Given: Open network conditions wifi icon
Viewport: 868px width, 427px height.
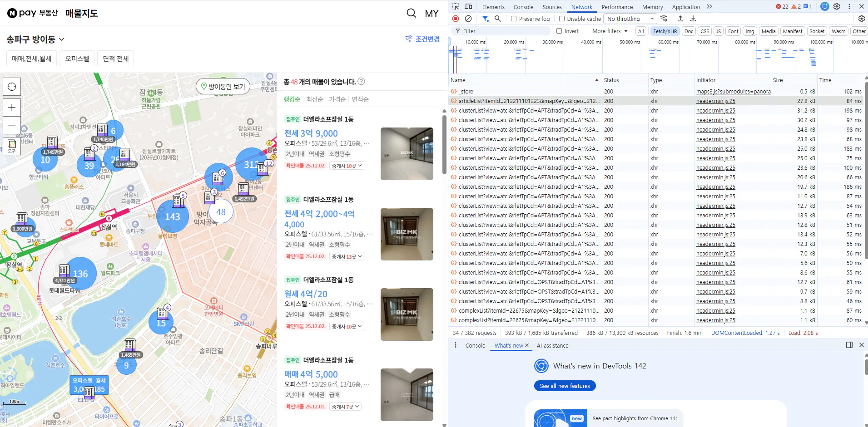Looking at the screenshot, I should pyautogui.click(x=664, y=19).
